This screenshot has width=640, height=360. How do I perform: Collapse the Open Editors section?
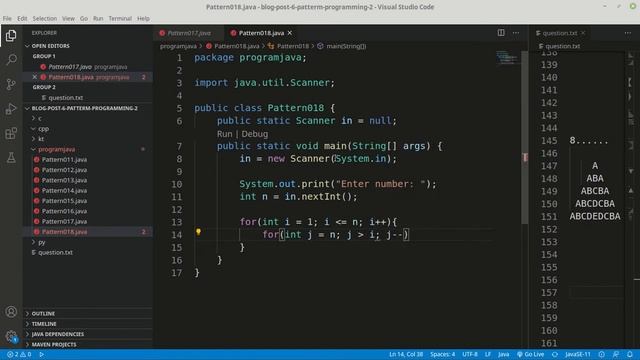coord(50,46)
